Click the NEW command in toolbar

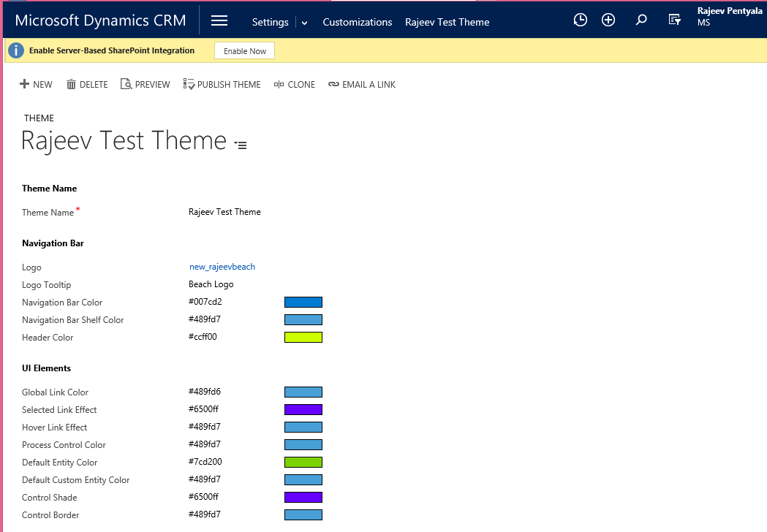click(36, 85)
